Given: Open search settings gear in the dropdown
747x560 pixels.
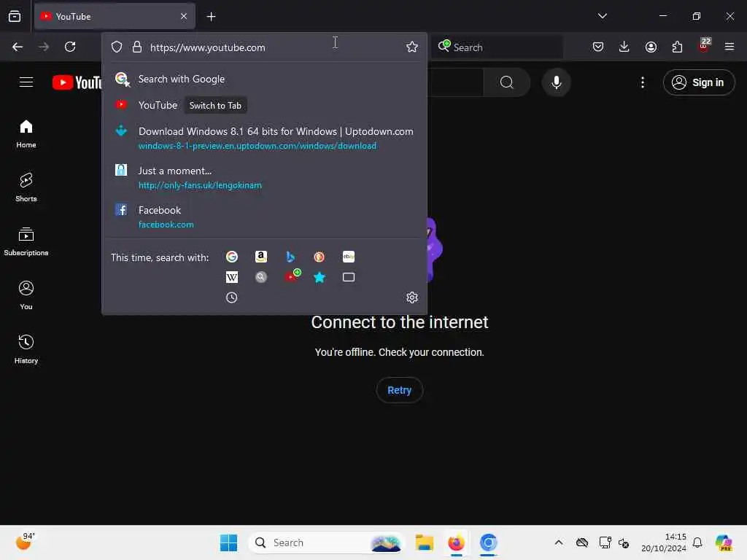Looking at the screenshot, I should tap(412, 297).
